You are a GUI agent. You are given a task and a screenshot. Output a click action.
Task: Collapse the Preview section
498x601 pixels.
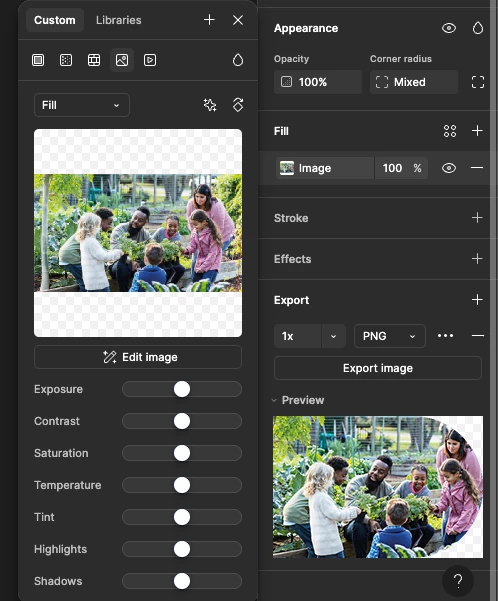pyautogui.click(x=274, y=400)
